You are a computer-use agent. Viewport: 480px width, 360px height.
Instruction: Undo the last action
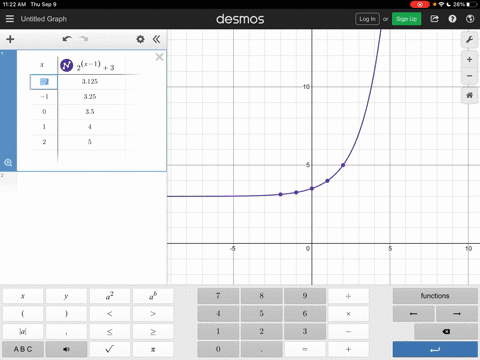67,39
